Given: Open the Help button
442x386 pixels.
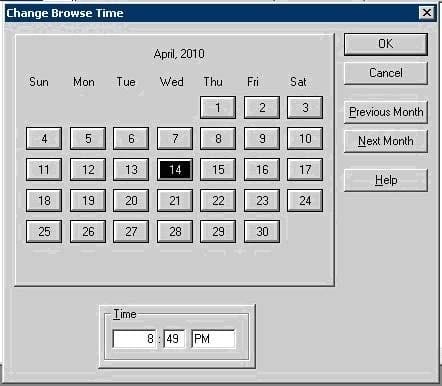Looking at the screenshot, I should click(386, 180).
